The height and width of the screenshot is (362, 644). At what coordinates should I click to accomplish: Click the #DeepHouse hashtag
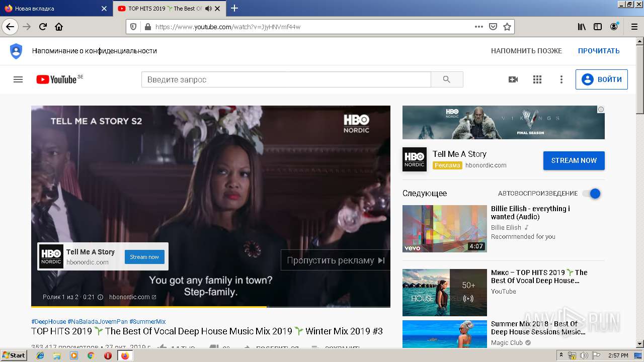coord(48,322)
